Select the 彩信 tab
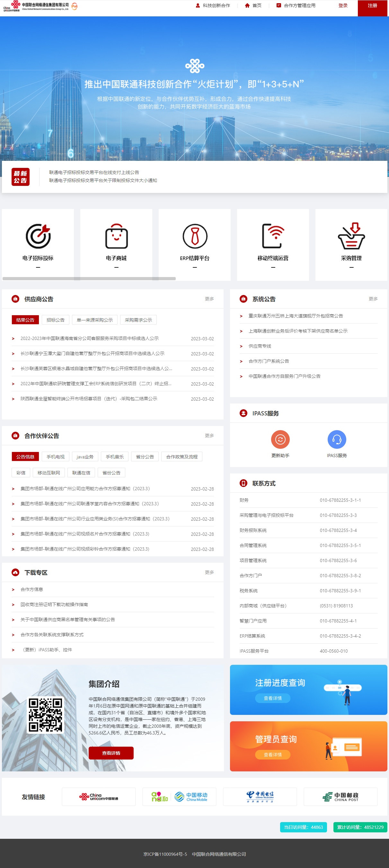Viewport: 389px width, 868px height. 21,473
